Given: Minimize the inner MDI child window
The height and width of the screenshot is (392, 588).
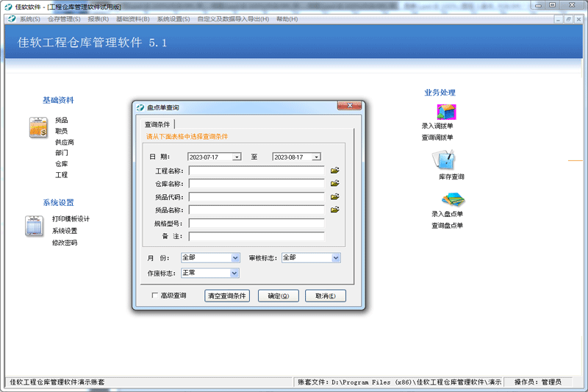Looking at the screenshot, I should click(558, 19).
